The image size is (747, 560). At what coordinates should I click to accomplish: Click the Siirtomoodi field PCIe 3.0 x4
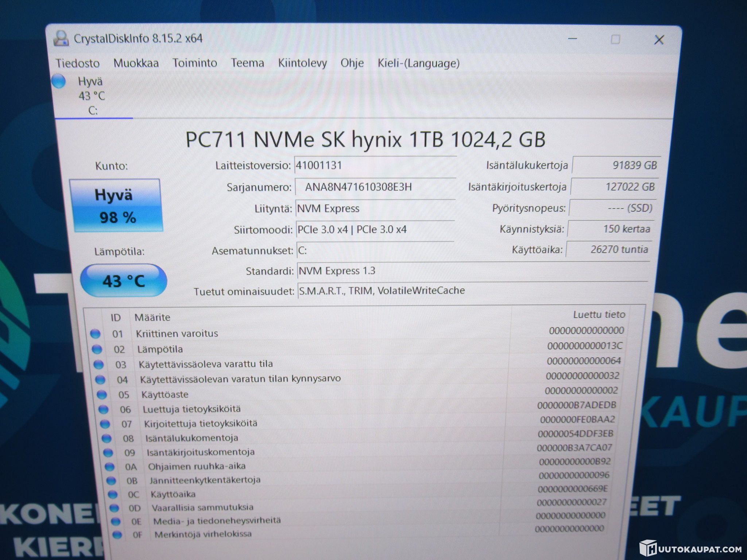click(375, 229)
